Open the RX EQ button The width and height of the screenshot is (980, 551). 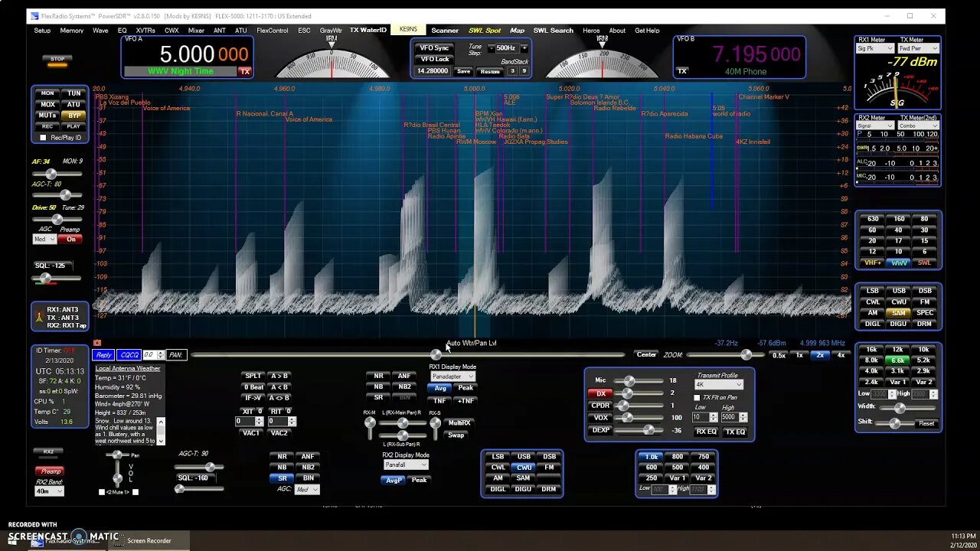click(x=706, y=432)
